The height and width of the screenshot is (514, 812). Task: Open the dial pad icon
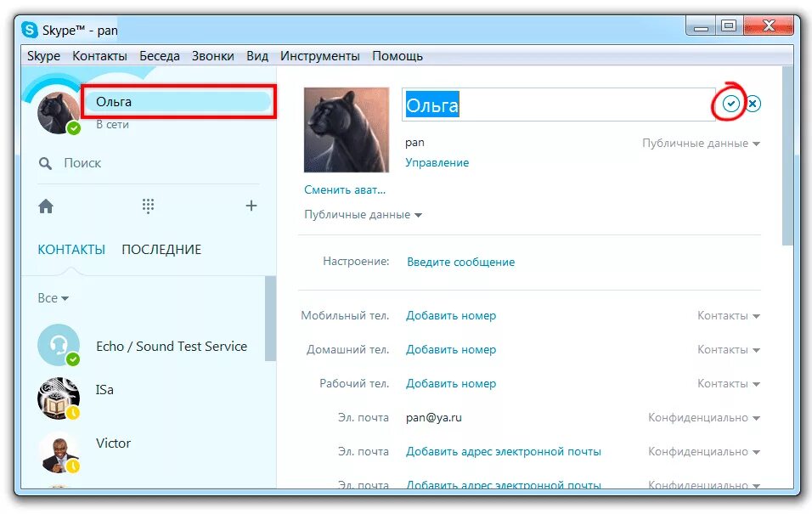pos(148,206)
